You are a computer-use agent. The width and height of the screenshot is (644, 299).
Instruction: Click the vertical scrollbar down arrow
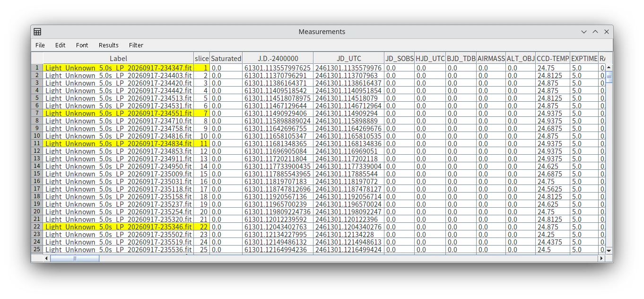coord(609,250)
